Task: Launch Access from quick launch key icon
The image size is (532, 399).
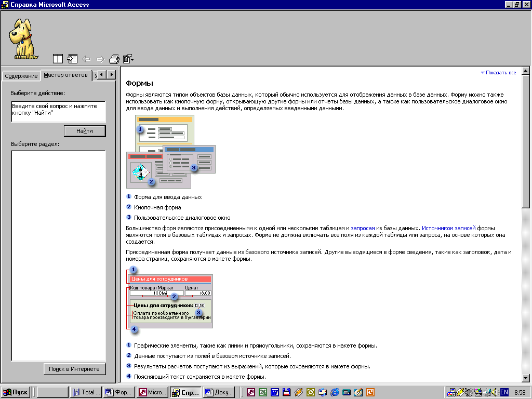Action: 251,392
